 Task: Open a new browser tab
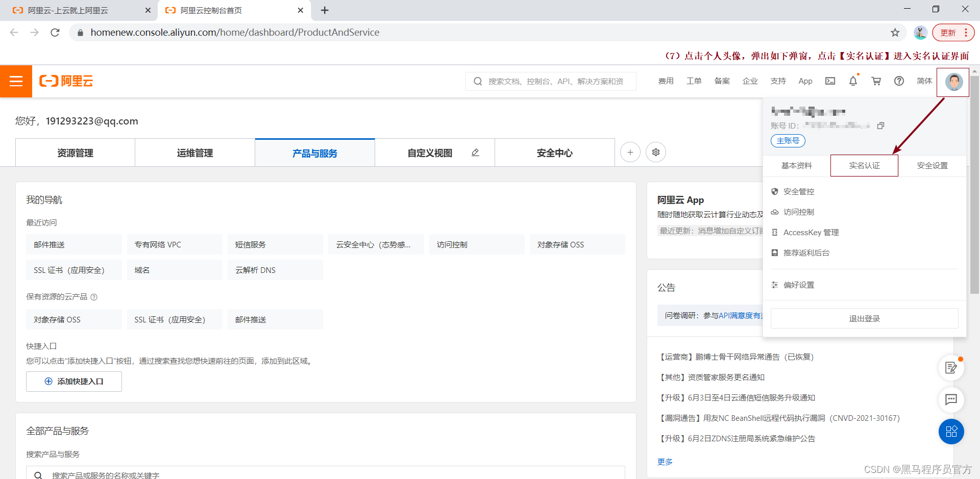(325, 10)
